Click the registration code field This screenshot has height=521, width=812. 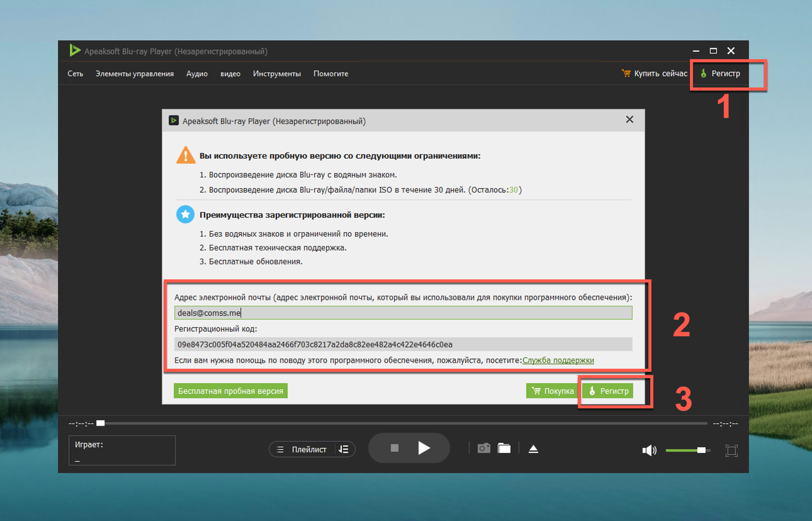click(403, 344)
